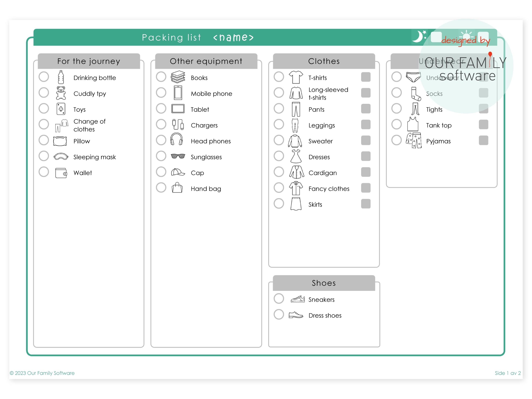Click the drinking bottle icon

pyautogui.click(x=61, y=77)
